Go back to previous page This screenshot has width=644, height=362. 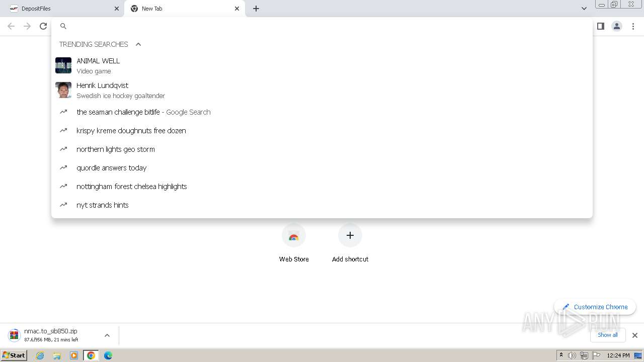(11, 26)
